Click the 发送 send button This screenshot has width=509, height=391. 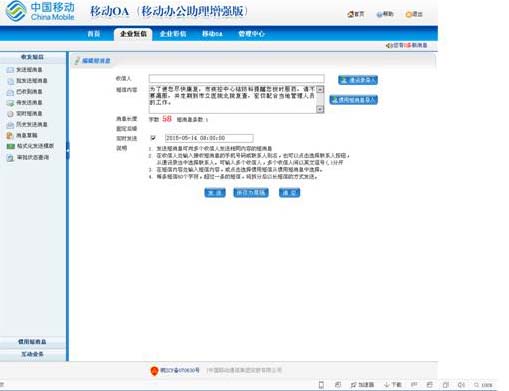pyautogui.click(x=215, y=193)
